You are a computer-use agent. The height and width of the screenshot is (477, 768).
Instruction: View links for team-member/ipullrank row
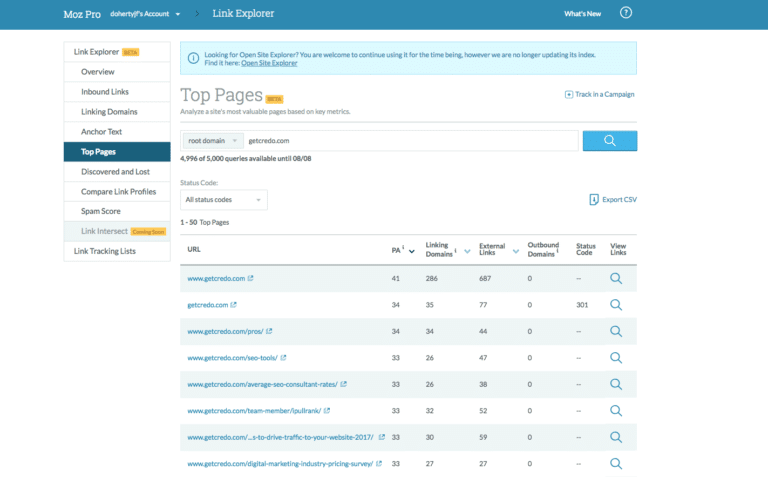click(616, 410)
